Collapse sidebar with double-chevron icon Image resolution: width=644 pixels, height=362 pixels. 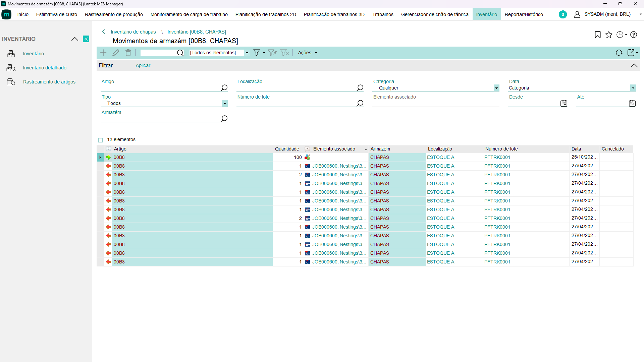[x=86, y=39]
